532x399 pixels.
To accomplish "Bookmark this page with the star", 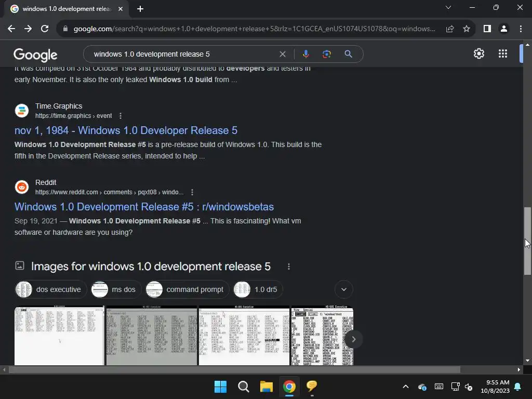I will point(467,29).
